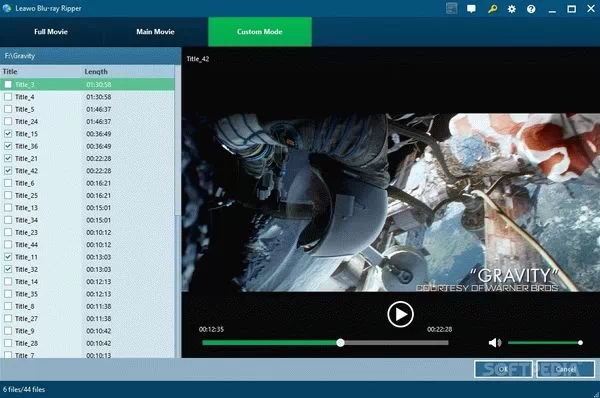Check the Title_24 checkbox

[x=8, y=121]
